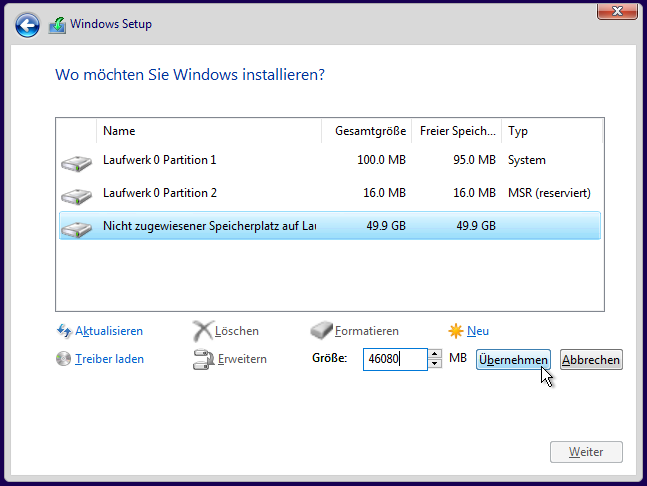This screenshot has height=486, width=647.
Task: Click the Neu link
Action: pyautogui.click(x=478, y=331)
